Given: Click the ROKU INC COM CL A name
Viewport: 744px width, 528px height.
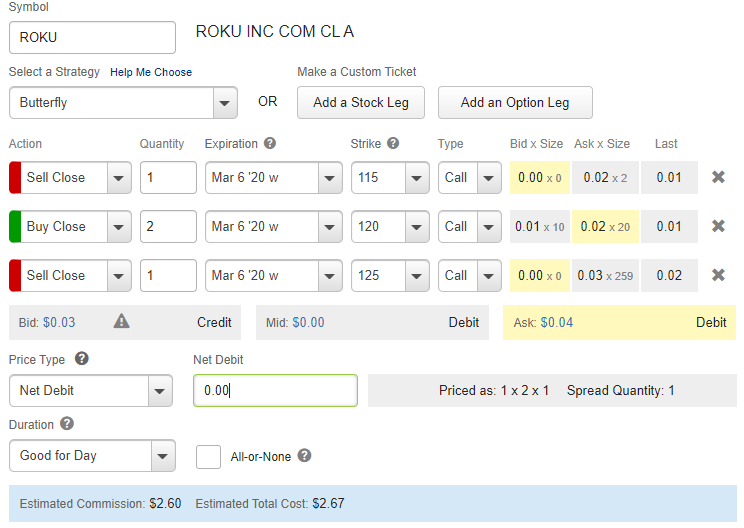Looking at the screenshot, I should pos(275,31).
